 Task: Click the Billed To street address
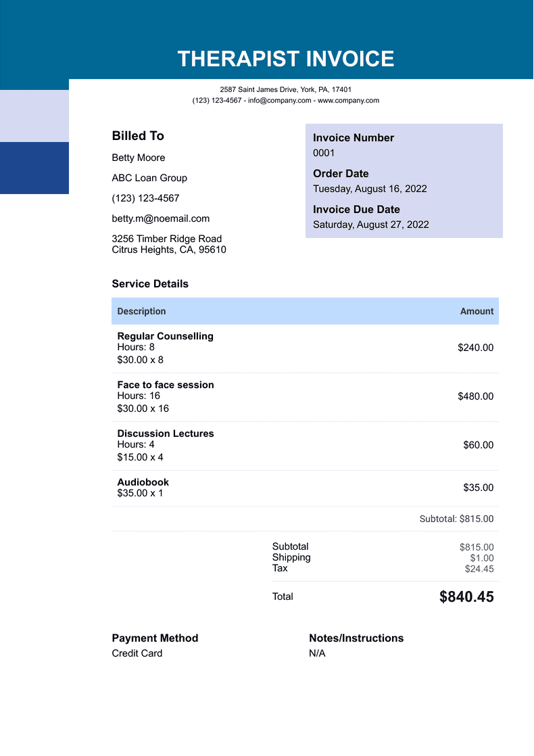click(x=167, y=239)
